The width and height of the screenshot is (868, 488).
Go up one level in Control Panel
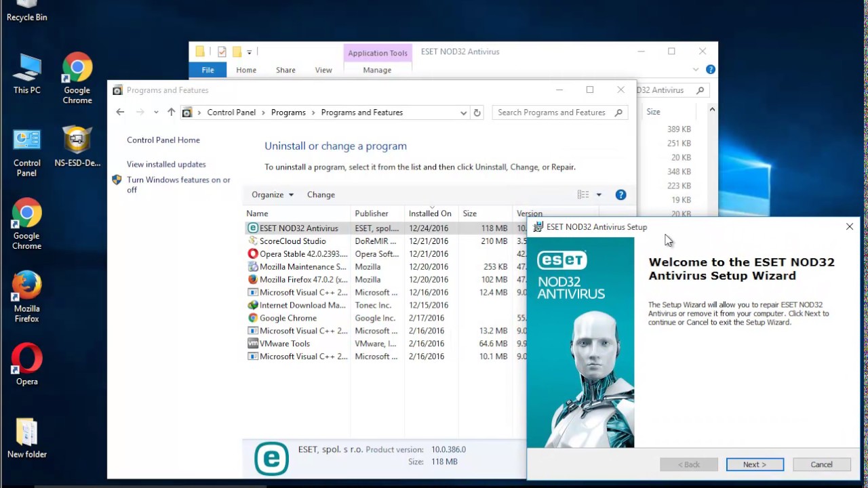(x=171, y=113)
